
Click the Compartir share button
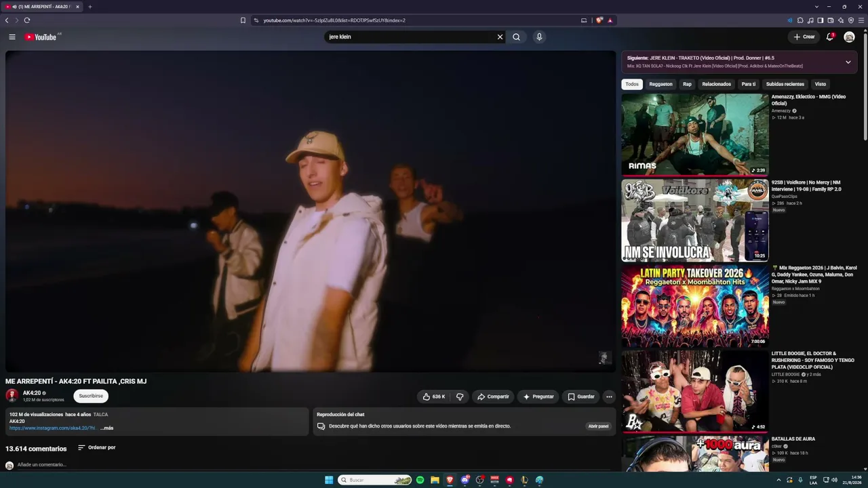(x=493, y=396)
